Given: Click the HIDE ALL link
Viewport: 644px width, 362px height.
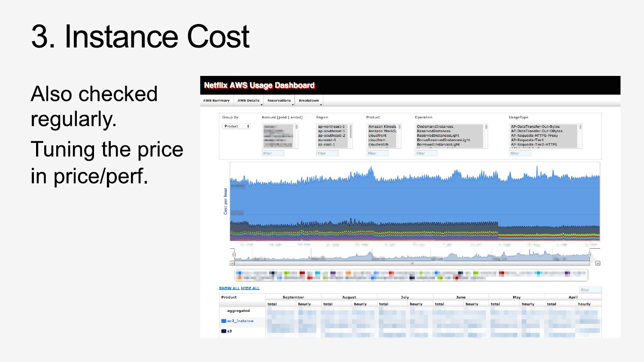Looking at the screenshot, I should click(250, 288).
